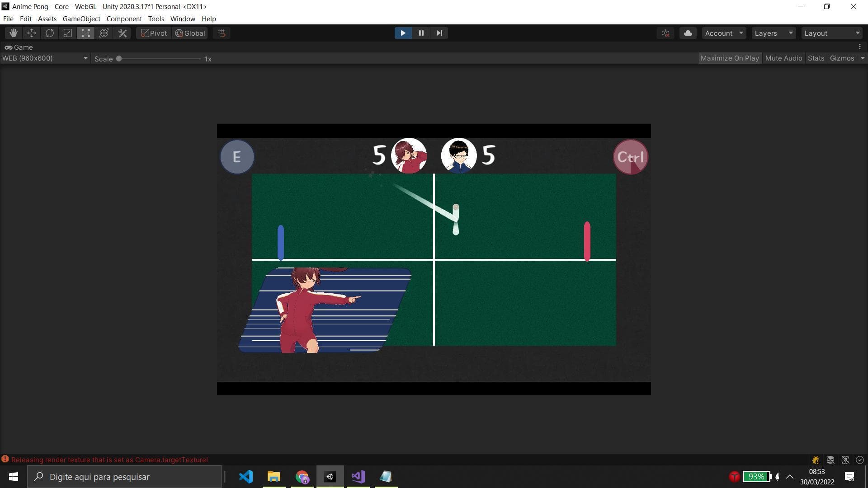Screen dimensions: 868x488
Task: Adjust the Game view Scale slider
Action: click(x=119, y=59)
